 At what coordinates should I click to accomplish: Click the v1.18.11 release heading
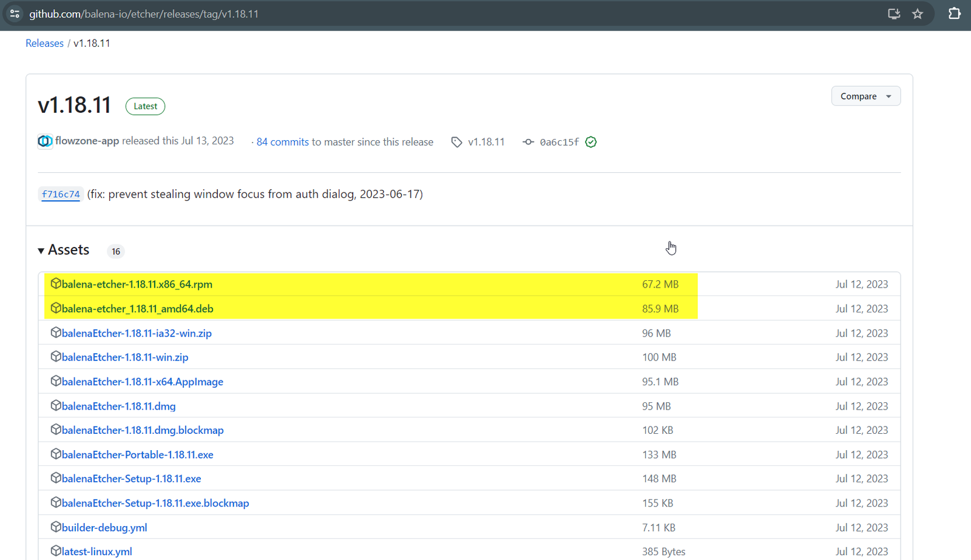[x=74, y=105]
